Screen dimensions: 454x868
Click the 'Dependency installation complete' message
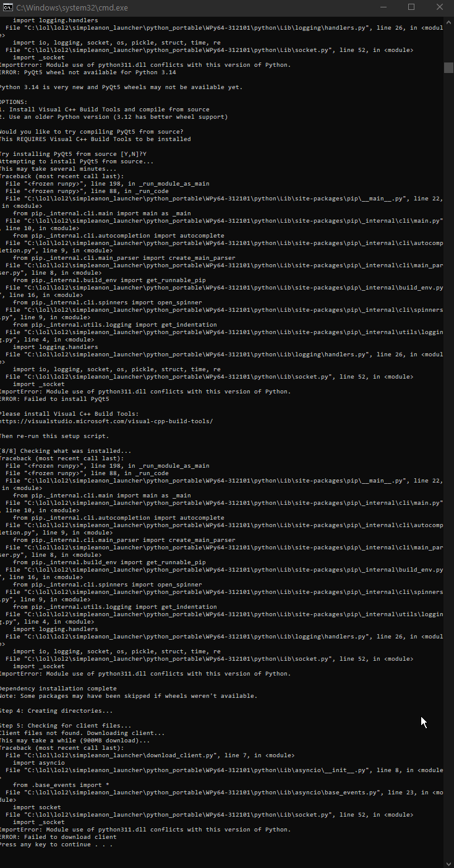tap(58, 689)
